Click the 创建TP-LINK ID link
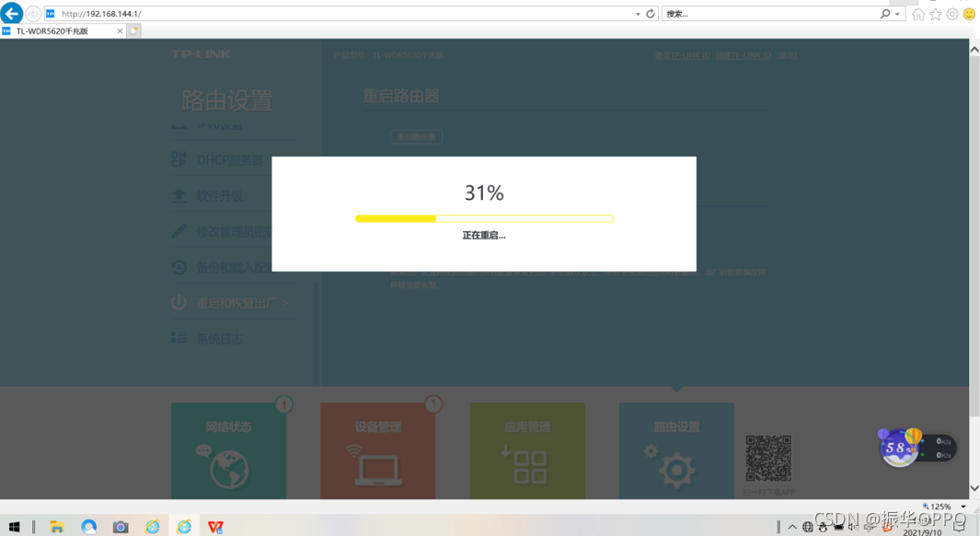Viewport: 980px width, 536px height. [x=744, y=55]
